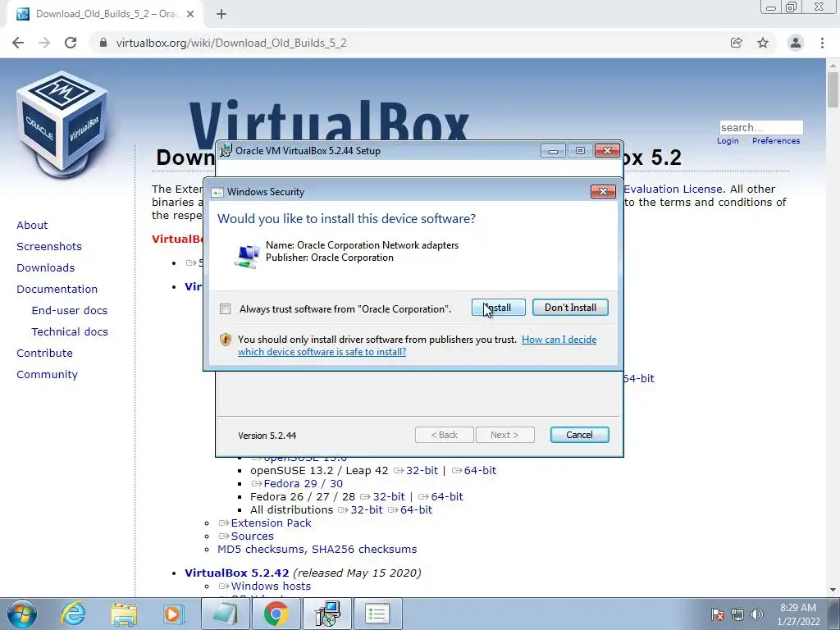Screen dimensions: 840x630
Task: Open Preferences link
Action: tap(776, 141)
